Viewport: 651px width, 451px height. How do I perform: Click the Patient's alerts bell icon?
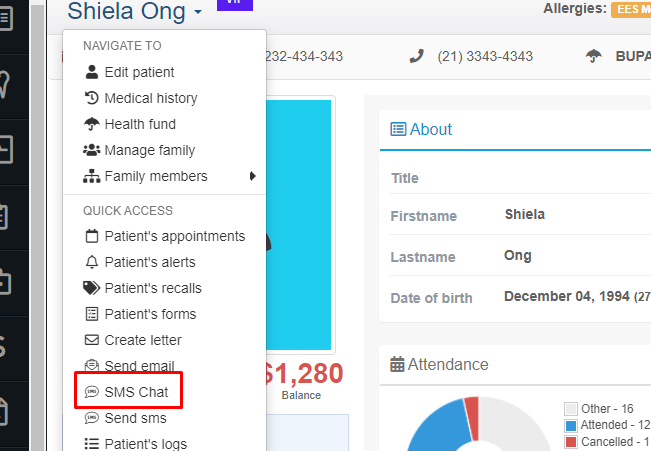click(91, 262)
